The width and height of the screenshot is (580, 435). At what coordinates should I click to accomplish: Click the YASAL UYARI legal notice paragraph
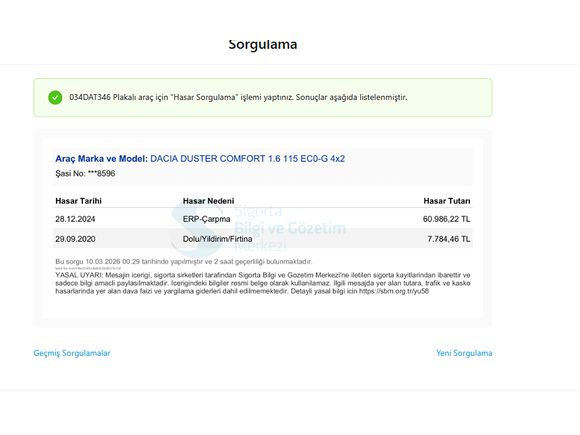263,283
